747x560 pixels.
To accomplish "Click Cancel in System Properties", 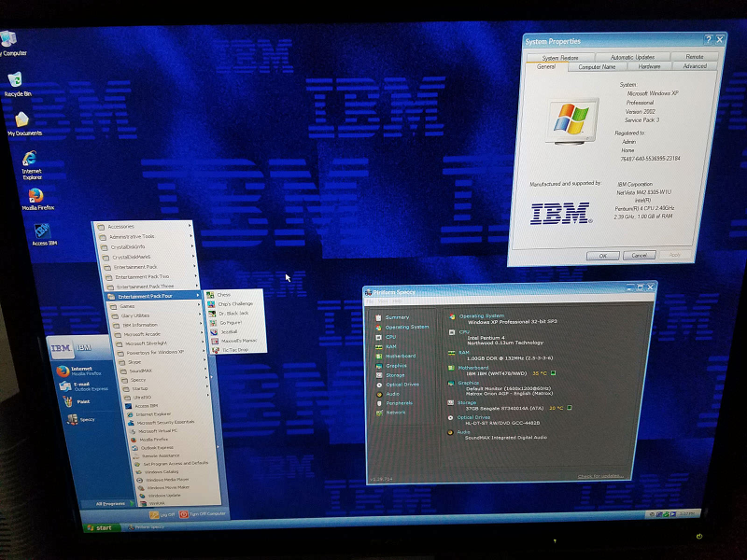I will [x=639, y=256].
